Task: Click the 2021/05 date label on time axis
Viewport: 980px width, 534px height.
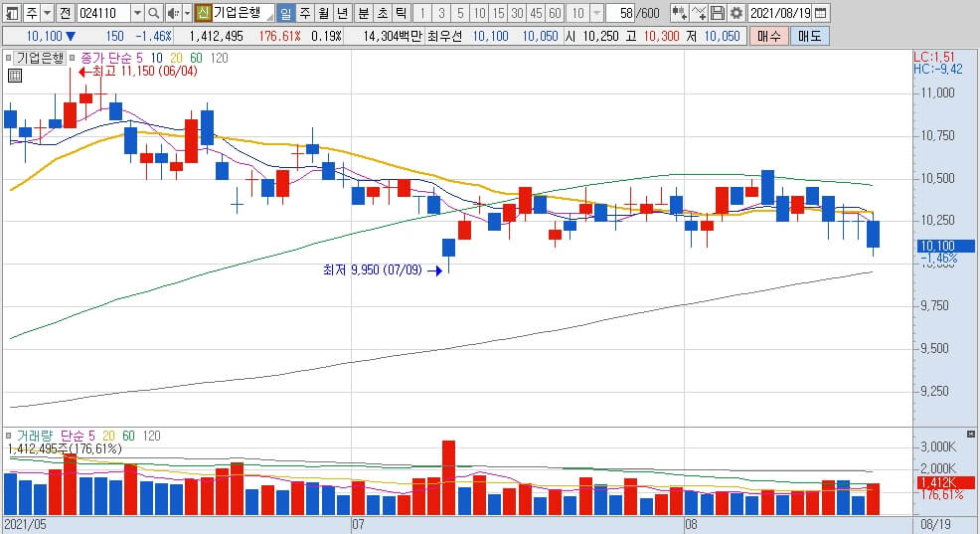Action: point(26,524)
